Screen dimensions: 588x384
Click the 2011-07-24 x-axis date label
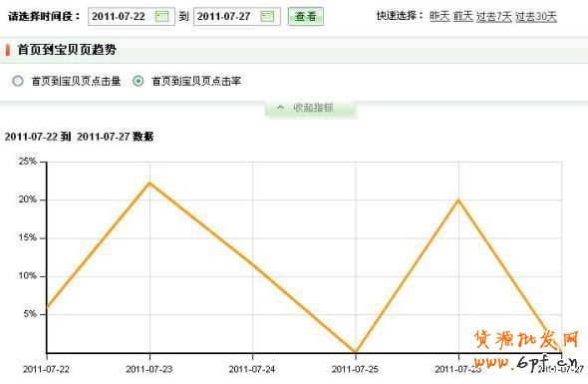tap(252, 369)
